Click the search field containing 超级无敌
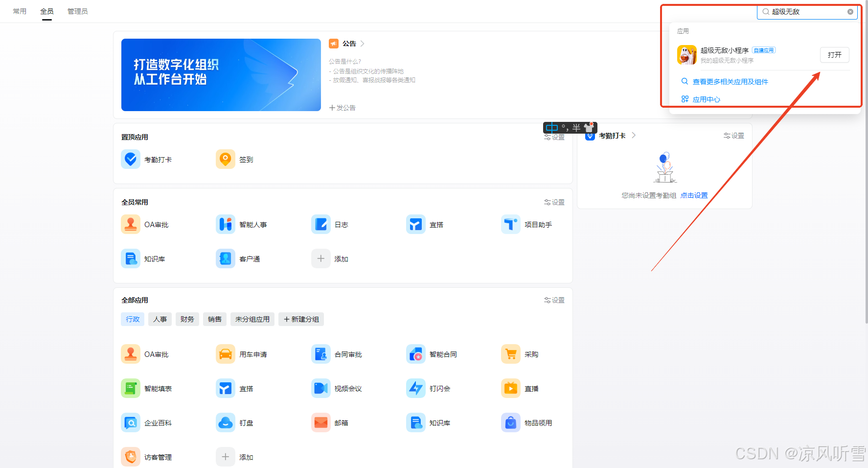This screenshot has width=868, height=468. tap(807, 12)
